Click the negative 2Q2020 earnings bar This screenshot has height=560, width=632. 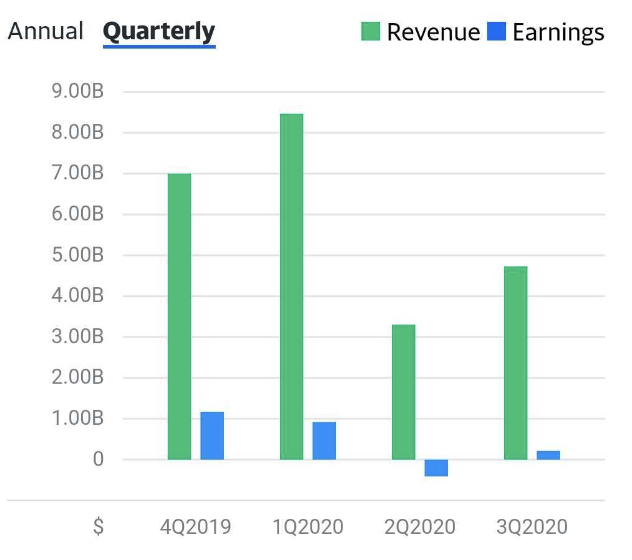(x=436, y=468)
